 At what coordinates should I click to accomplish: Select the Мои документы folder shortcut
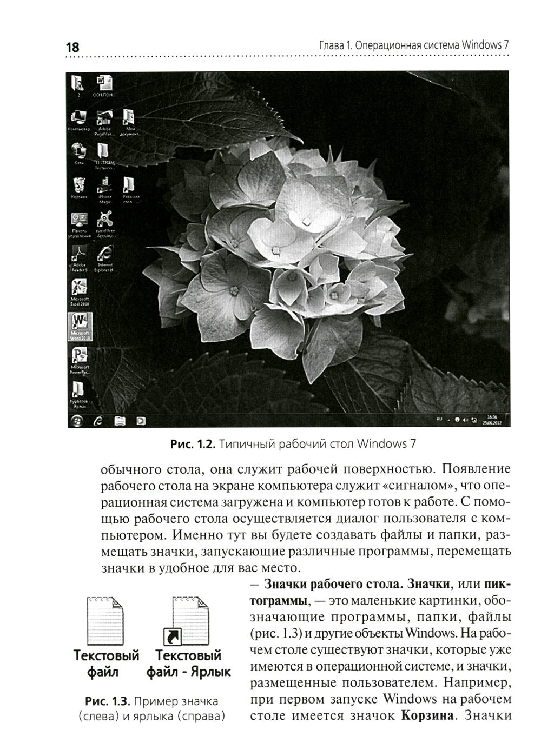point(129,117)
